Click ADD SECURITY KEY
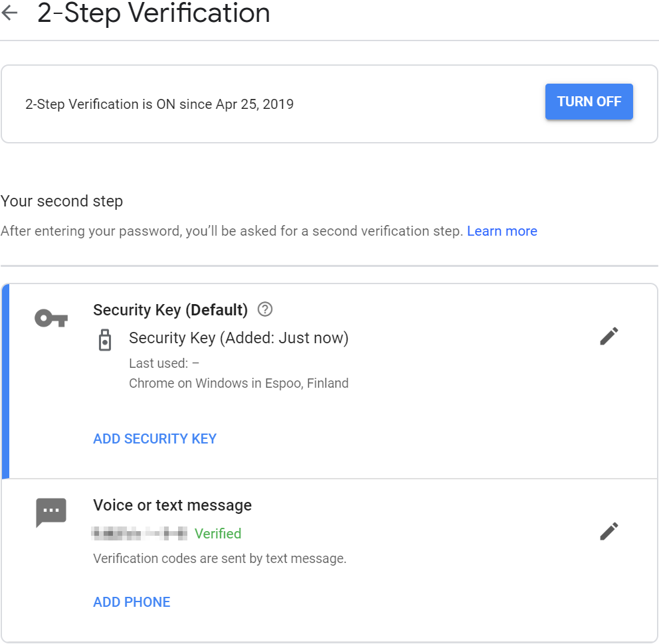Viewport: 659px width, 644px height. click(x=155, y=439)
